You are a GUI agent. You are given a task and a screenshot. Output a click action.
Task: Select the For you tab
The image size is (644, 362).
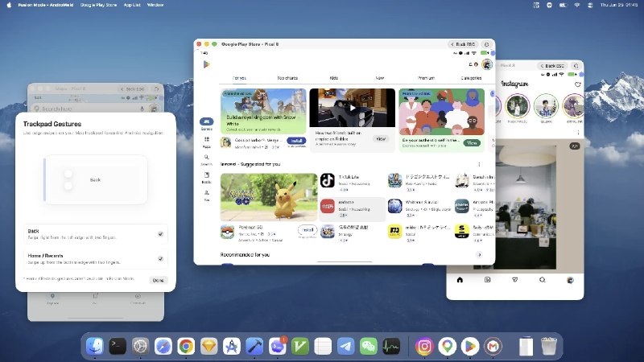coord(239,78)
